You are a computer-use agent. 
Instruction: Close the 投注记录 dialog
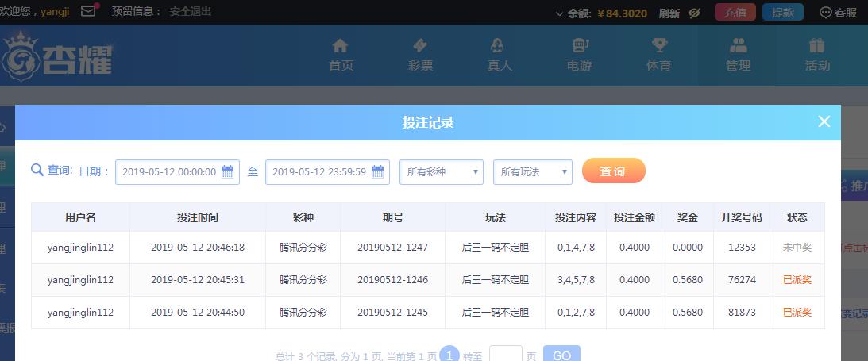pos(824,121)
